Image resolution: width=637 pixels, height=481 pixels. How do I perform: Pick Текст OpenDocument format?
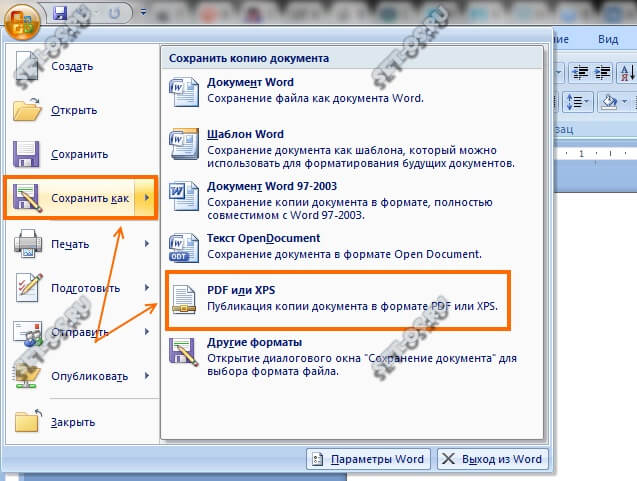click(352, 247)
